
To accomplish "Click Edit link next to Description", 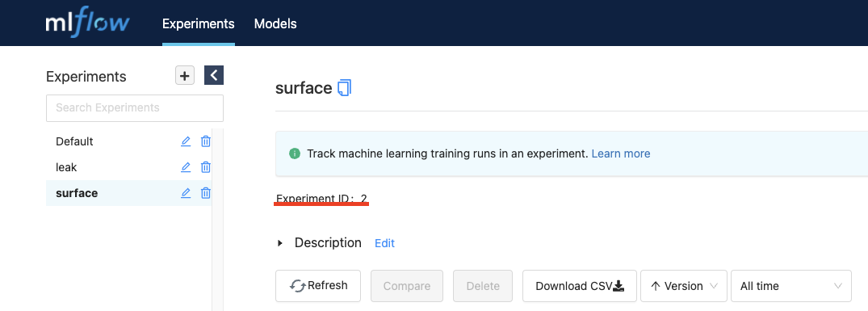I will tap(384, 243).
